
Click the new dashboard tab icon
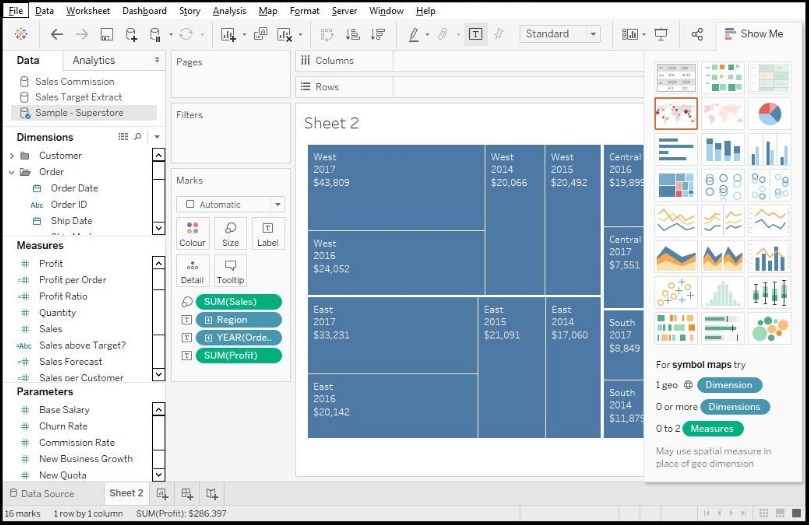tap(187, 494)
